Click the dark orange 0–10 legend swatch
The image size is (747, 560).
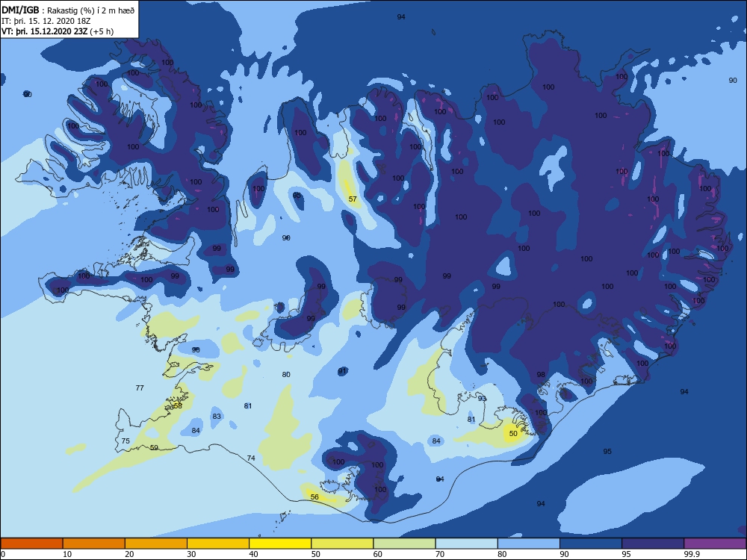[x=31, y=544]
